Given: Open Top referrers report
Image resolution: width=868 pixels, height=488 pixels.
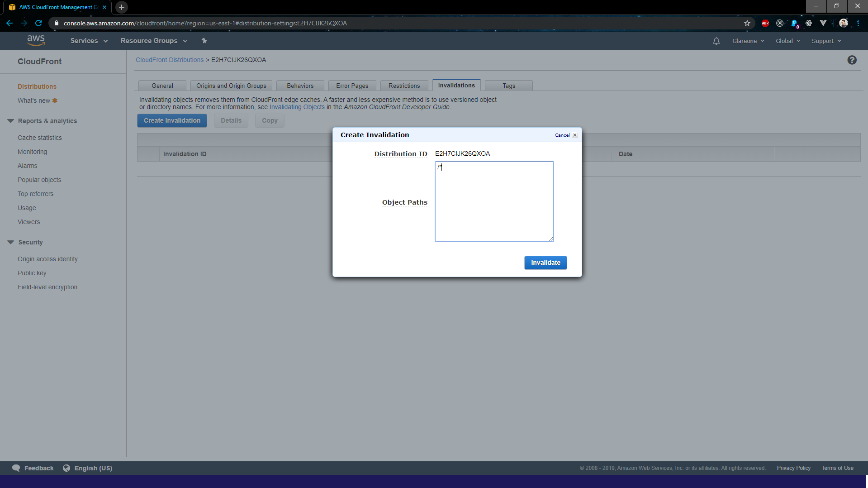Looking at the screenshot, I should [x=35, y=194].
